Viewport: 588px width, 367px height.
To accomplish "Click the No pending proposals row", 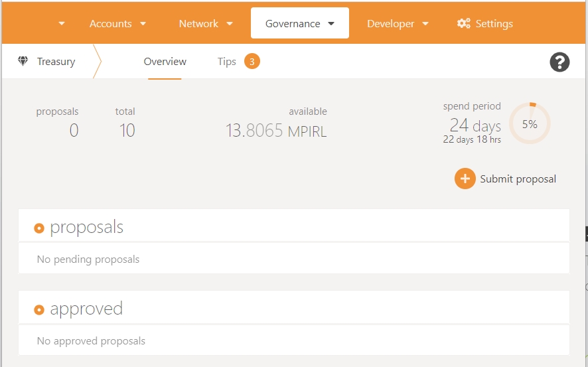I will click(x=293, y=259).
